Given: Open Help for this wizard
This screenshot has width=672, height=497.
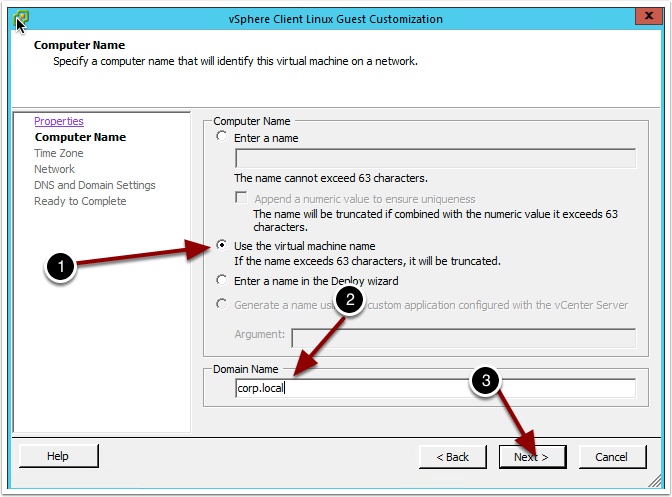Looking at the screenshot, I should 59,456.
